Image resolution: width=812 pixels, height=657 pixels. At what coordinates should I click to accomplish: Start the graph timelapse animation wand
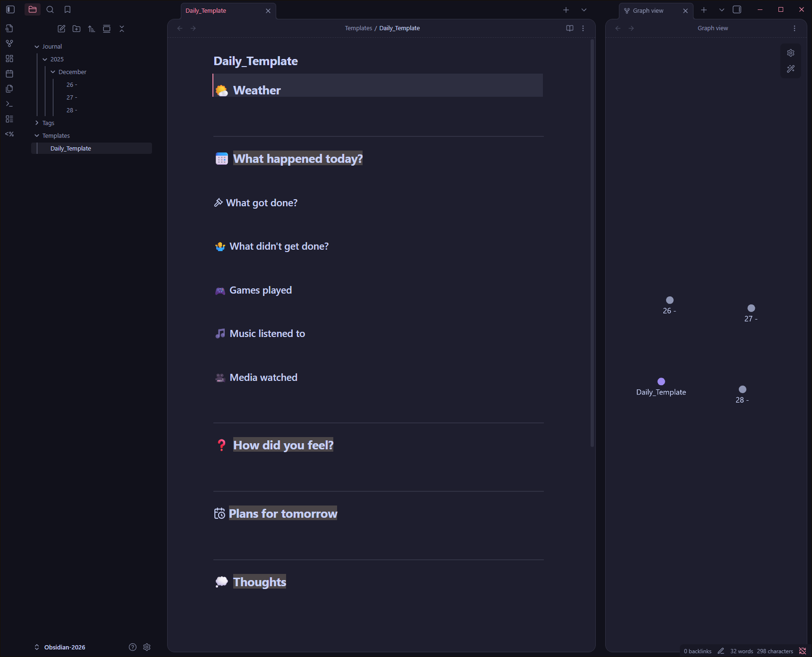[x=791, y=69]
